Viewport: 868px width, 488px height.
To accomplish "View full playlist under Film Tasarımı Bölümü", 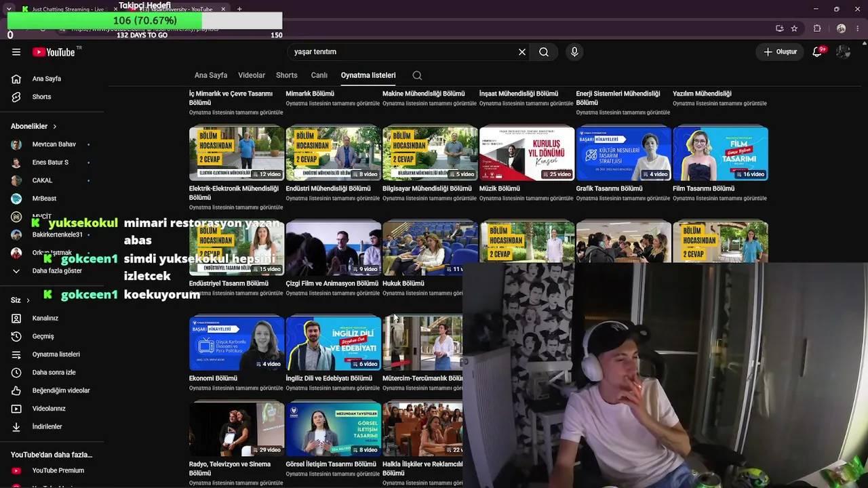I will point(719,199).
